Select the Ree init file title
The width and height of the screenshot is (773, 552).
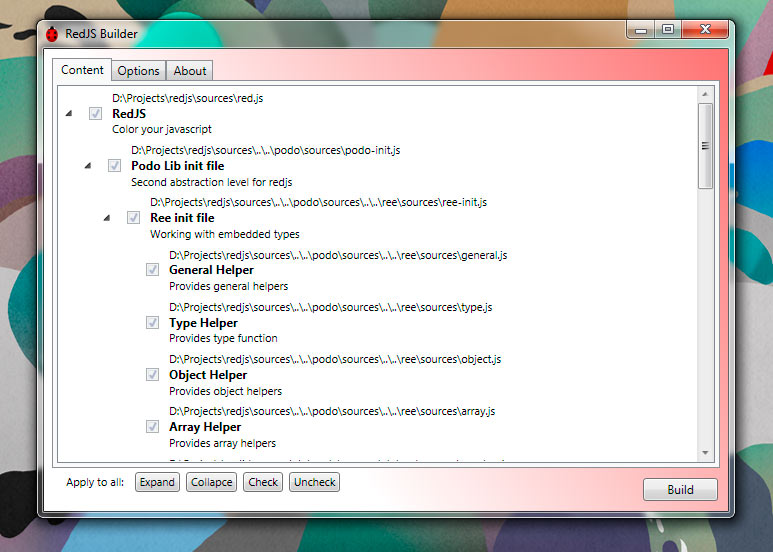coord(182,218)
